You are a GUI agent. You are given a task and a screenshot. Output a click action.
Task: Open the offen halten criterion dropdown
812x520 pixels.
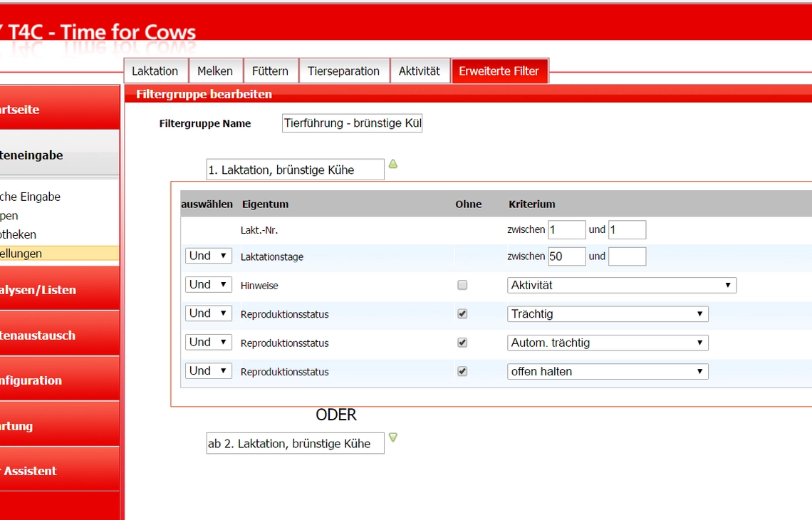(608, 371)
